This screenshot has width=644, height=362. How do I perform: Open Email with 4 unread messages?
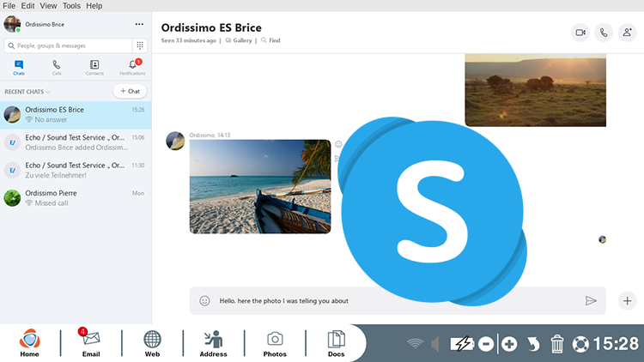[x=91, y=343]
